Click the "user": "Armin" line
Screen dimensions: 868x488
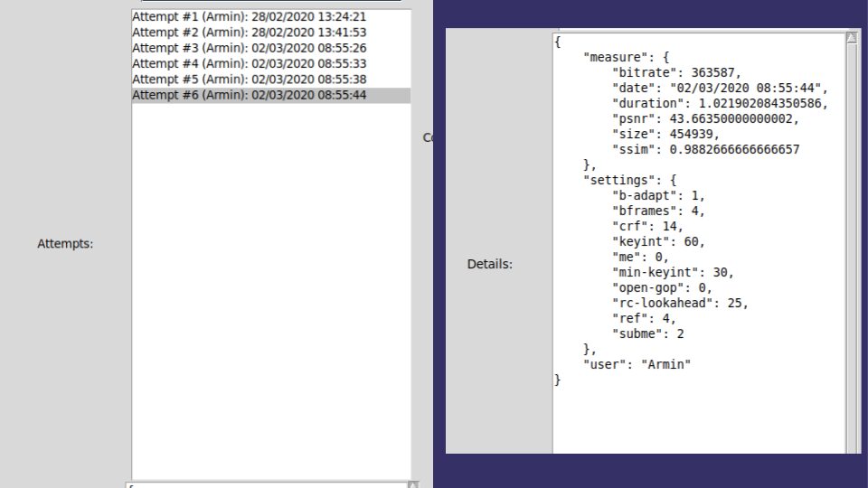pyautogui.click(x=637, y=364)
